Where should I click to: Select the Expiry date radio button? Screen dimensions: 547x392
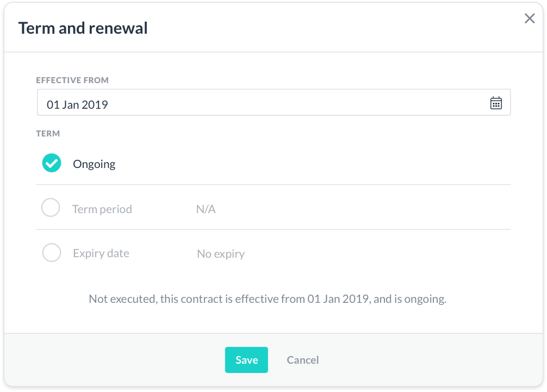[x=51, y=252]
